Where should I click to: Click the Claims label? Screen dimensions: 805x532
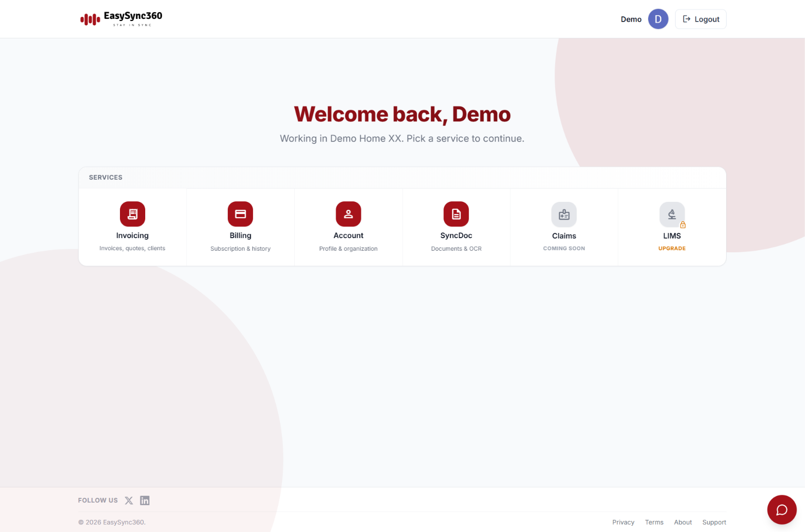[564, 236]
